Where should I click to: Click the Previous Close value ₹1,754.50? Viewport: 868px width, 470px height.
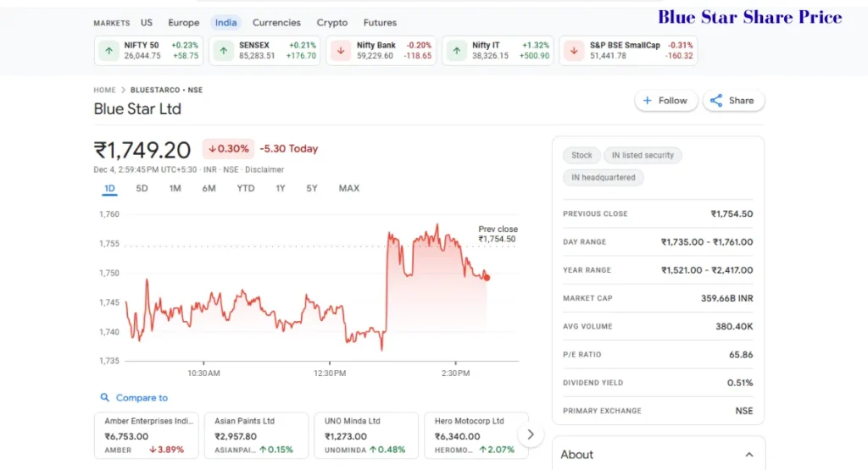pos(732,214)
